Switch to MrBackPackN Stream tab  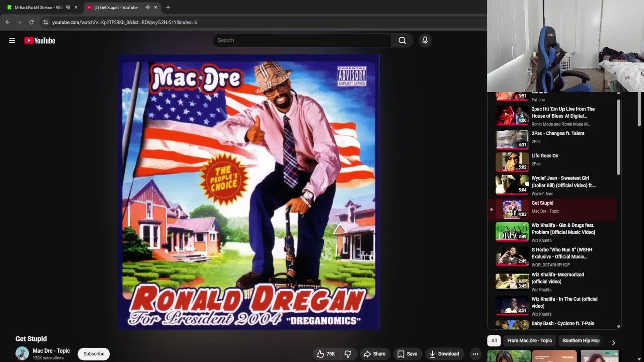click(x=38, y=7)
